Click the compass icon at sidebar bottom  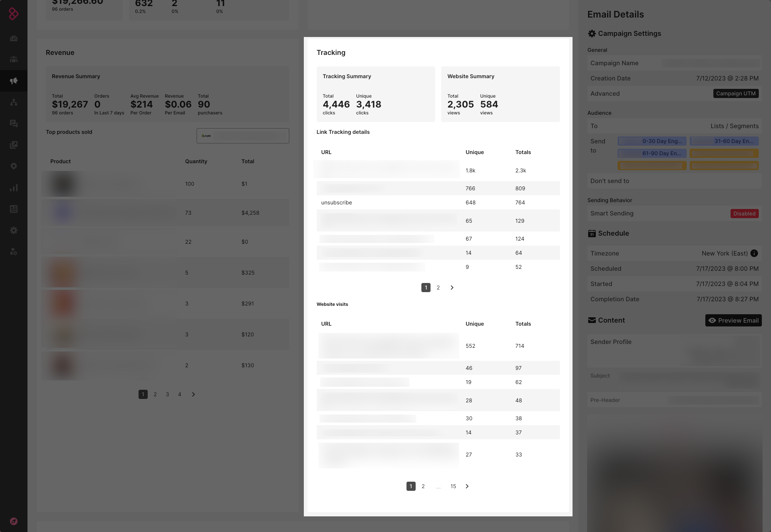pos(14,521)
